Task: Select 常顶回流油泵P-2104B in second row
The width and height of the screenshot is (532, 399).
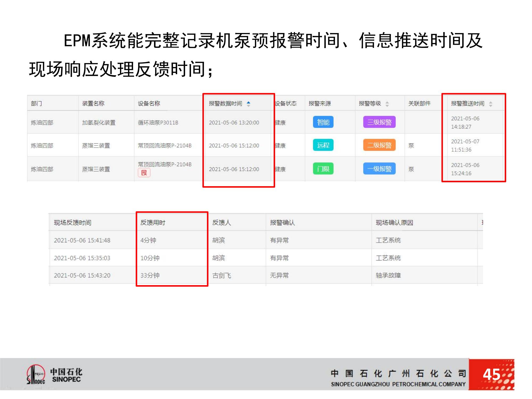Action: pos(165,146)
